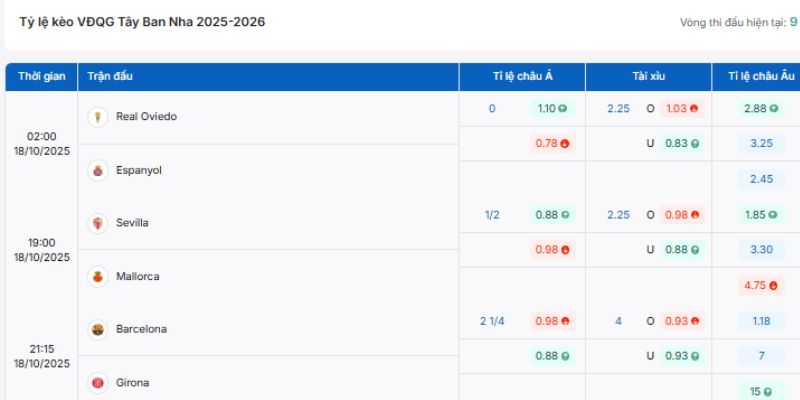Viewport: 800px width, 400px height.
Task: Select the Tài xỉu column header
Action: [x=649, y=77]
